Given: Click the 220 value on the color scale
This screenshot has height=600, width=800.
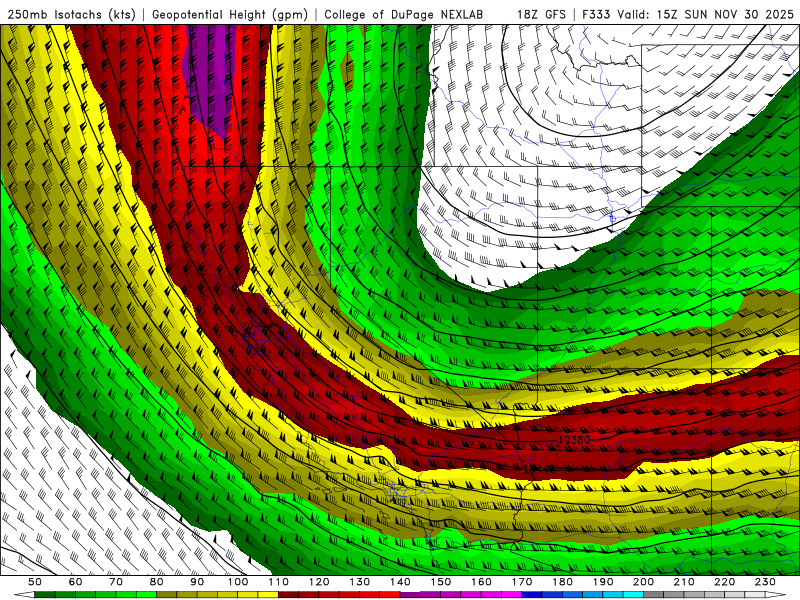Looking at the screenshot, I should pyautogui.click(x=724, y=582).
